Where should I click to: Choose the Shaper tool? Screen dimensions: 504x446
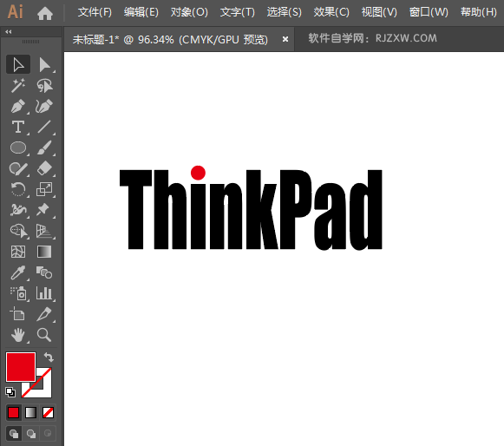[x=18, y=168]
